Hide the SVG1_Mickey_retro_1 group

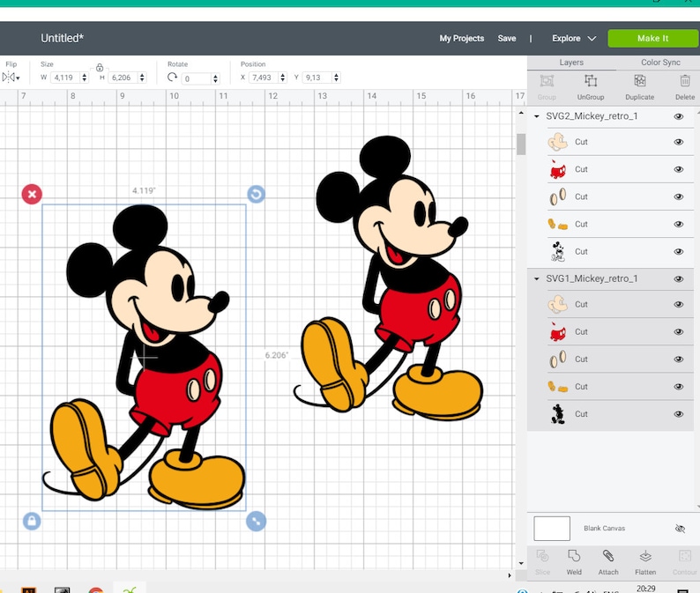point(679,278)
